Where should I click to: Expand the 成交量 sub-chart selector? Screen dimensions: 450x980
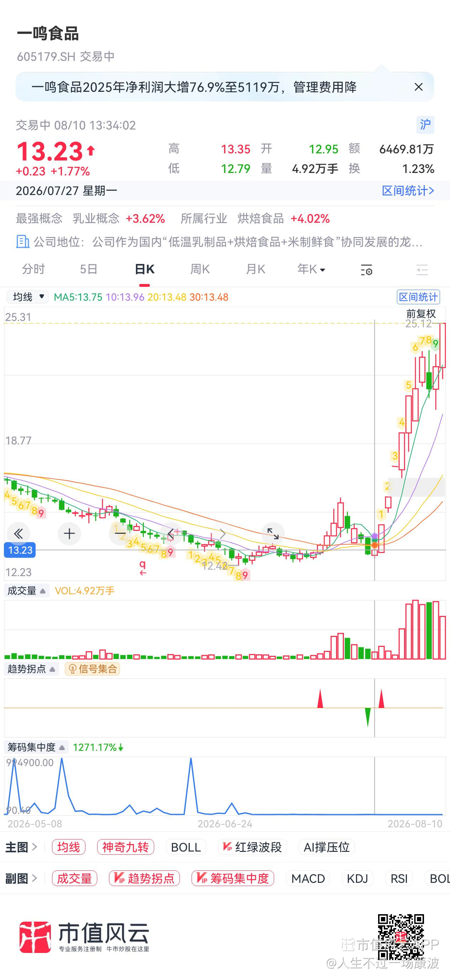point(27,591)
